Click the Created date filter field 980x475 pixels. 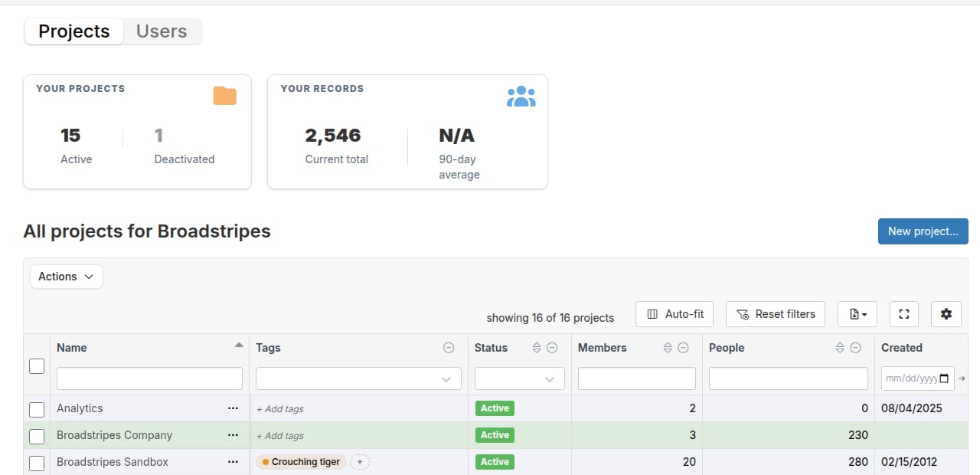pyautogui.click(x=918, y=378)
